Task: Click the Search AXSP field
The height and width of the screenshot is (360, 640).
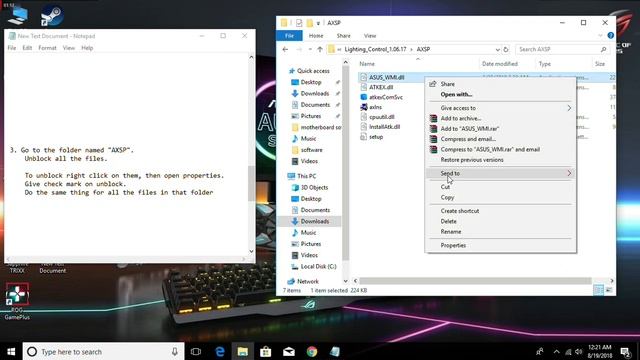Action: (561, 49)
